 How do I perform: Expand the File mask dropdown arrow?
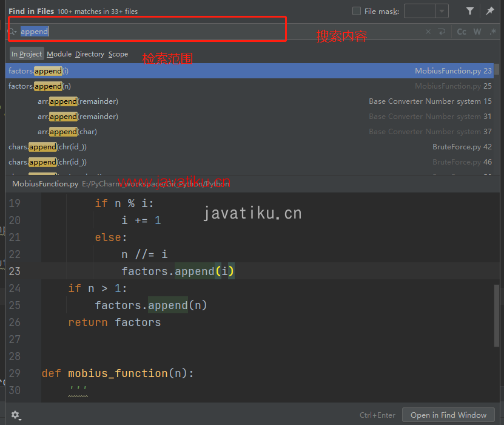[442, 12]
